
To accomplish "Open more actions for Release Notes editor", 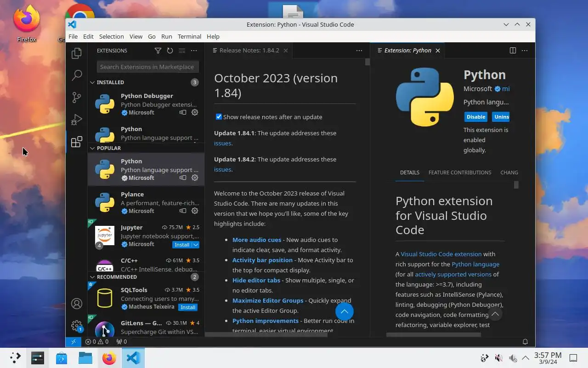I will click(359, 51).
